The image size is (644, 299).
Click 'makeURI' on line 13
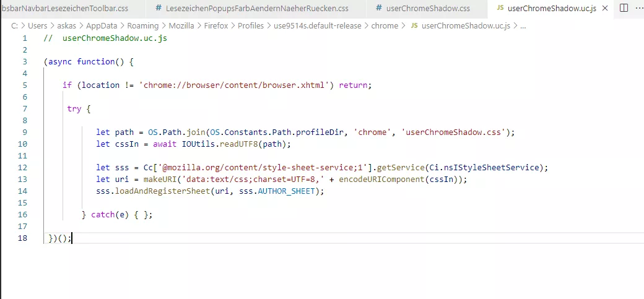[x=160, y=180]
